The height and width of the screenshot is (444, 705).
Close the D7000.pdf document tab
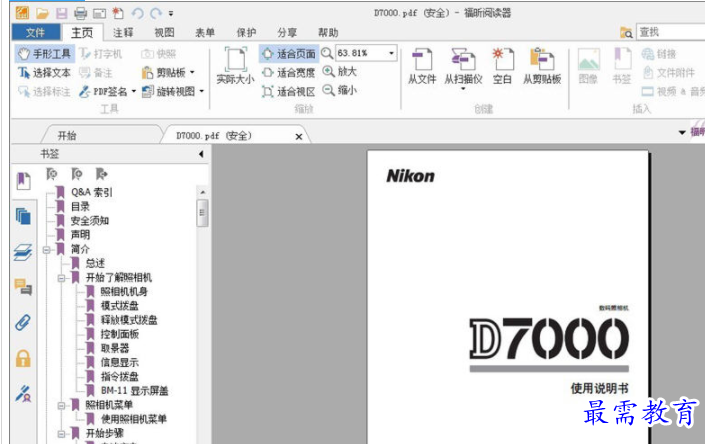(x=299, y=137)
